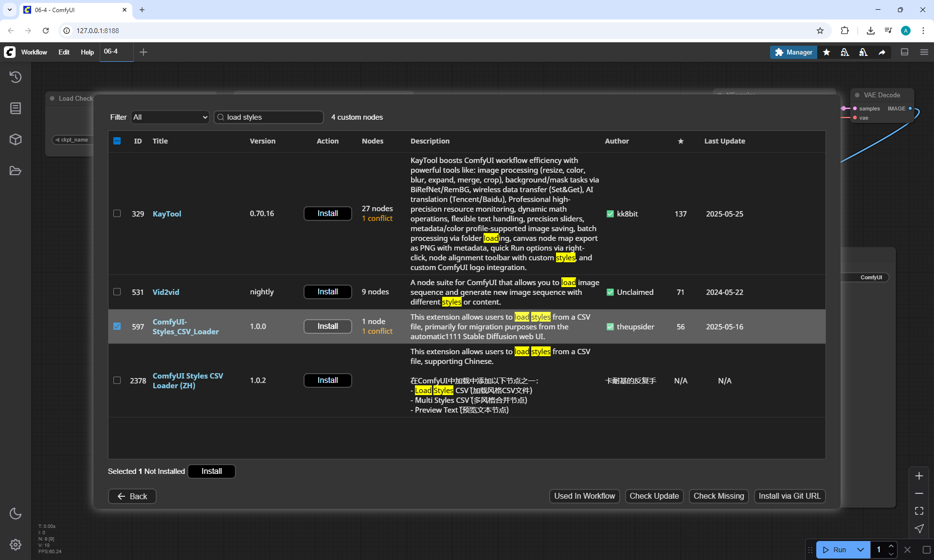934x560 pixels.
Task: Open the node library cube icon
Action: 16,140
